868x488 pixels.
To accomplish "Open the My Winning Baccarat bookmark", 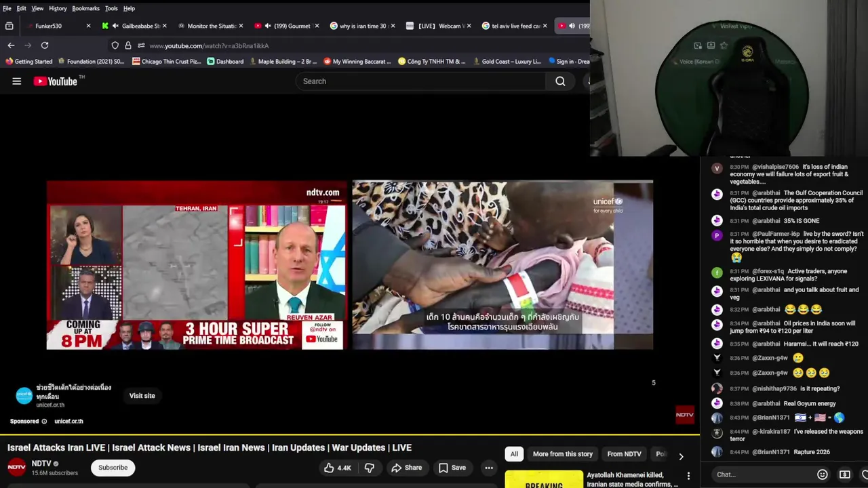I will (x=357, y=62).
